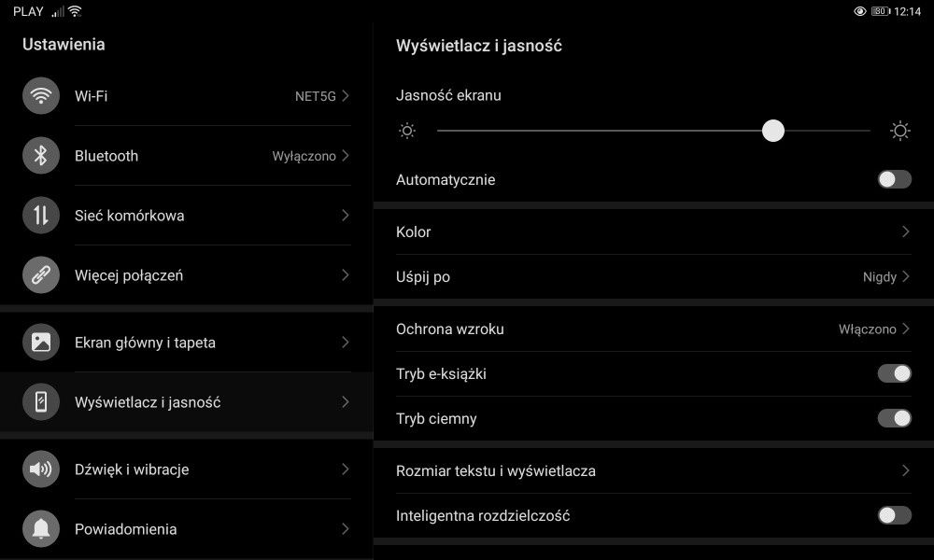Tap the minimum brightness sun icon
The height and width of the screenshot is (560, 934).
(x=407, y=131)
